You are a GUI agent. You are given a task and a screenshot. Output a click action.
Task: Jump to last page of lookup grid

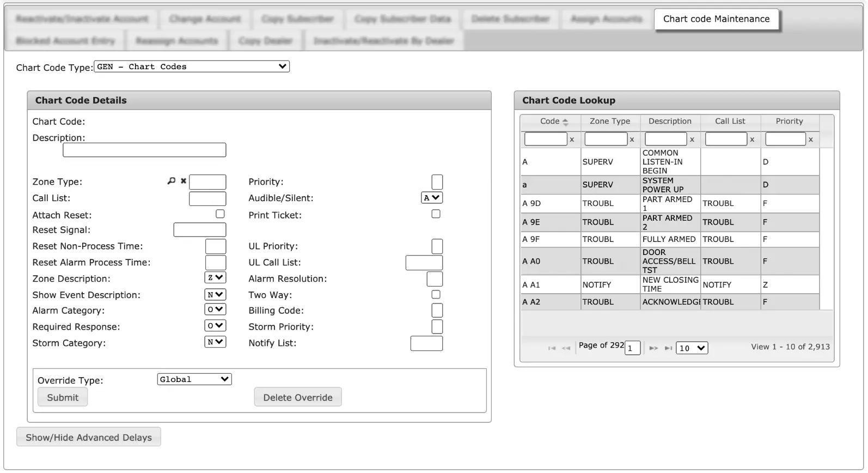pyautogui.click(x=669, y=348)
